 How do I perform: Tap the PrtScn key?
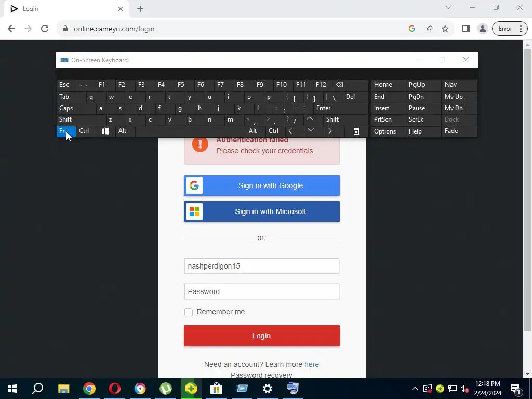coord(389,119)
